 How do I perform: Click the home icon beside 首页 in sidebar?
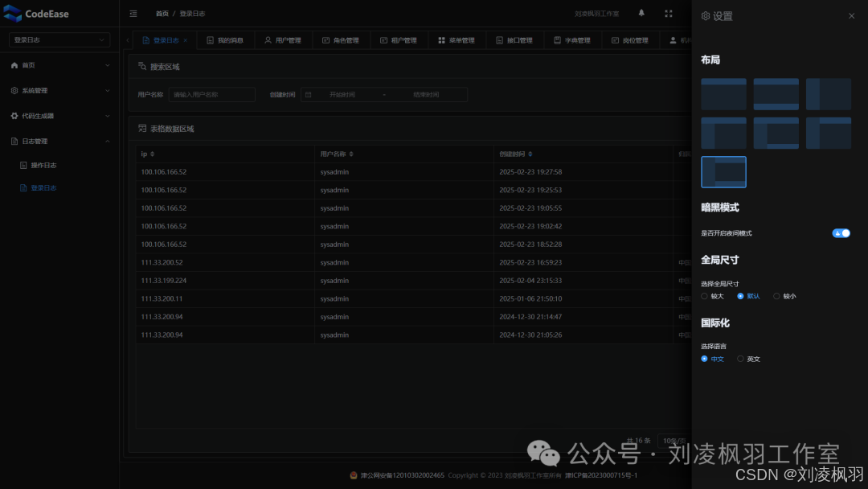[14, 65]
